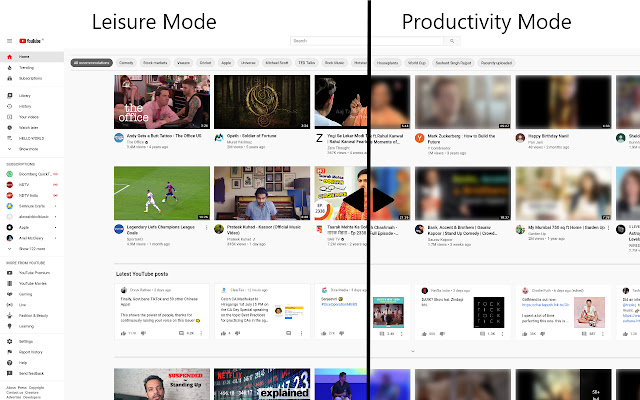Like the Dhruv Rathee post
Image resolution: width=640 pixels, height=400 pixels.
124,333
